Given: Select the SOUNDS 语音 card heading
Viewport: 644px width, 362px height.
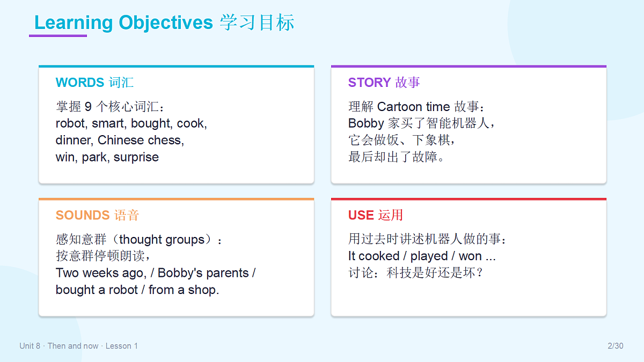Looking at the screenshot, I should pyautogui.click(x=97, y=215).
